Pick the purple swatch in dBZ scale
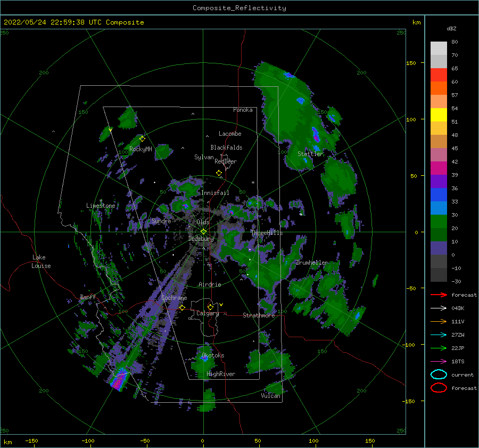The image size is (479, 448). [439, 181]
